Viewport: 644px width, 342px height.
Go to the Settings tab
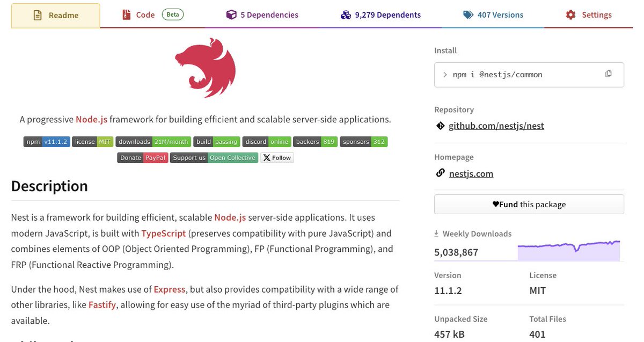[x=589, y=15]
